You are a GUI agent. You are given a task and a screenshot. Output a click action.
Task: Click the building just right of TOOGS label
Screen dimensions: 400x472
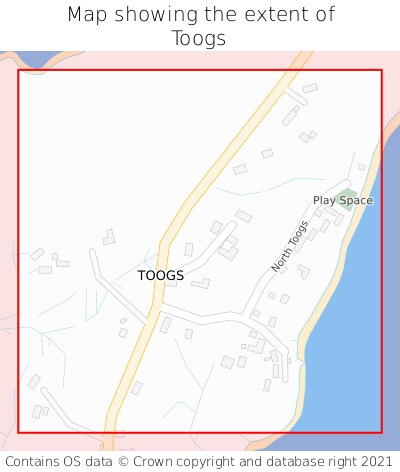[x=201, y=283]
